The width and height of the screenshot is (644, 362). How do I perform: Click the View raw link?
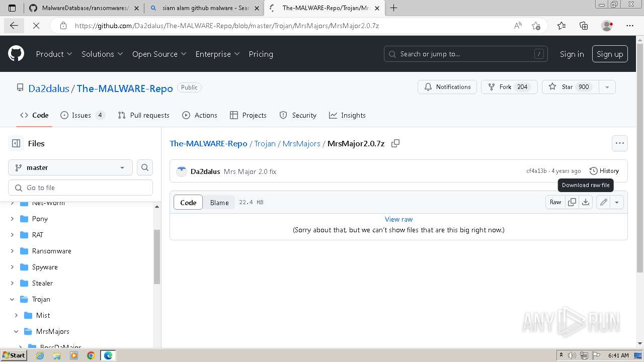(x=398, y=219)
